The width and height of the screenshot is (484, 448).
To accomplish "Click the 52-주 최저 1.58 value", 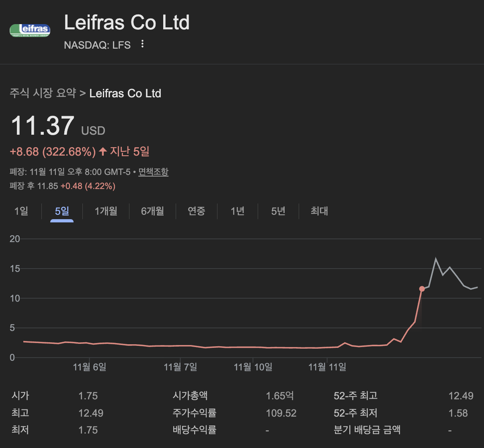I will click(458, 413).
